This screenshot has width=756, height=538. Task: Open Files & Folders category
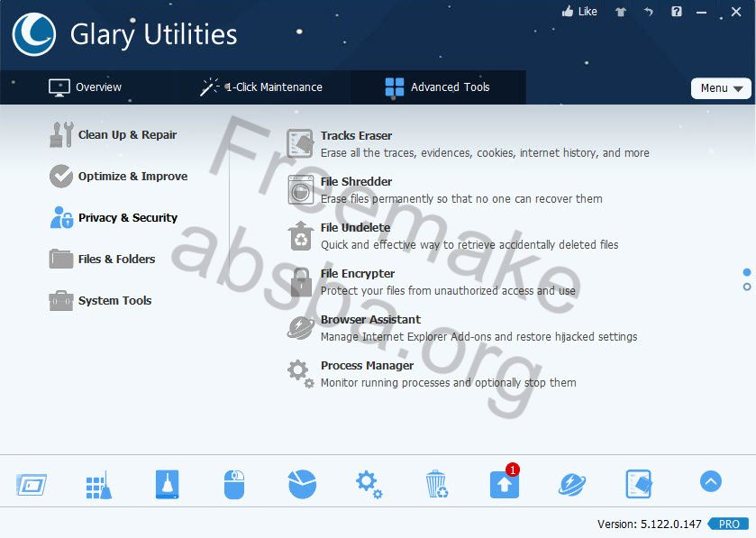coord(102,259)
